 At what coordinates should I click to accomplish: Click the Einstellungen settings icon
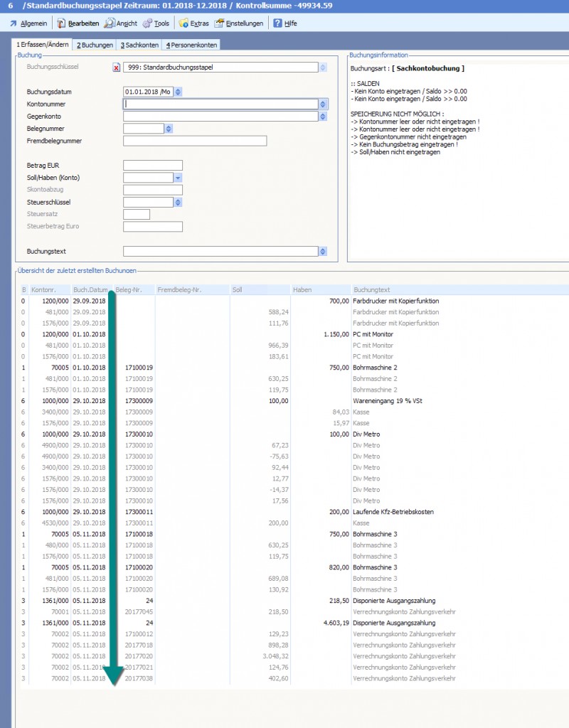pos(219,23)
